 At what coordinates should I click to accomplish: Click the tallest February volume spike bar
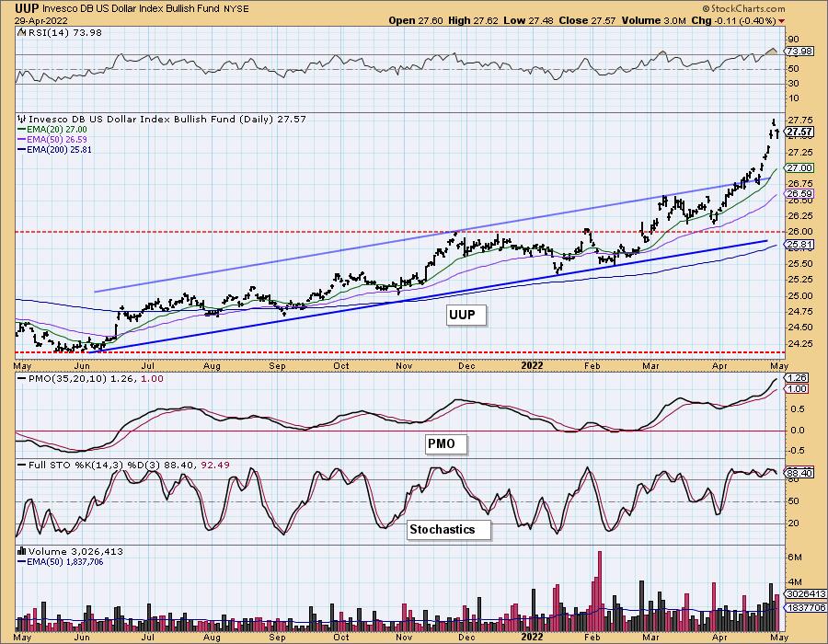coord(600,592)
